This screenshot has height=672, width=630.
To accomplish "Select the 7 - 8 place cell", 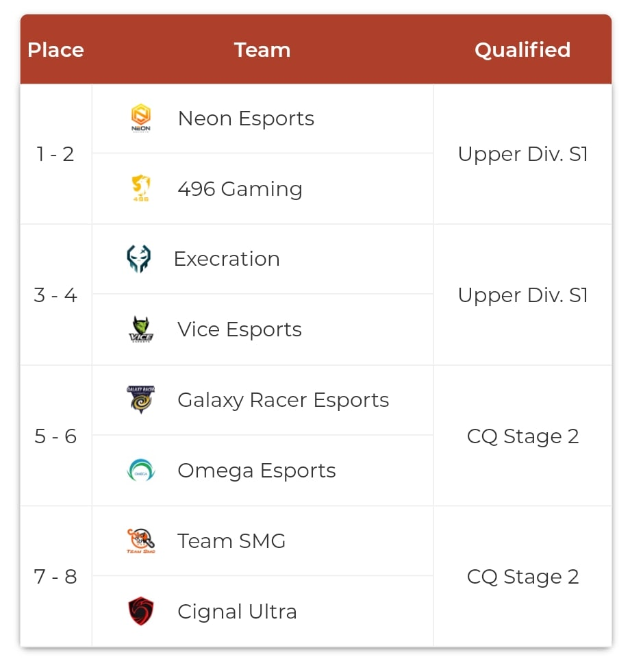I will pos(55,576).
